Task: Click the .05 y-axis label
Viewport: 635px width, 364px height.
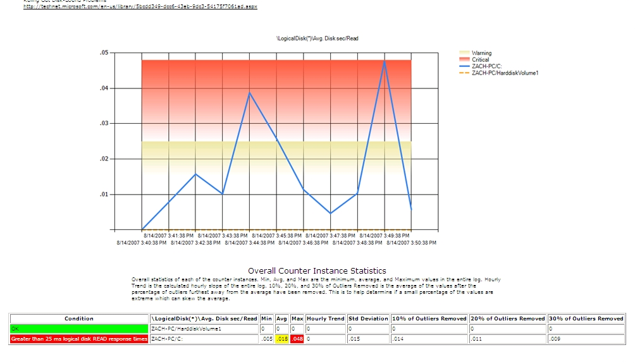Action: (x=104, y=52)
